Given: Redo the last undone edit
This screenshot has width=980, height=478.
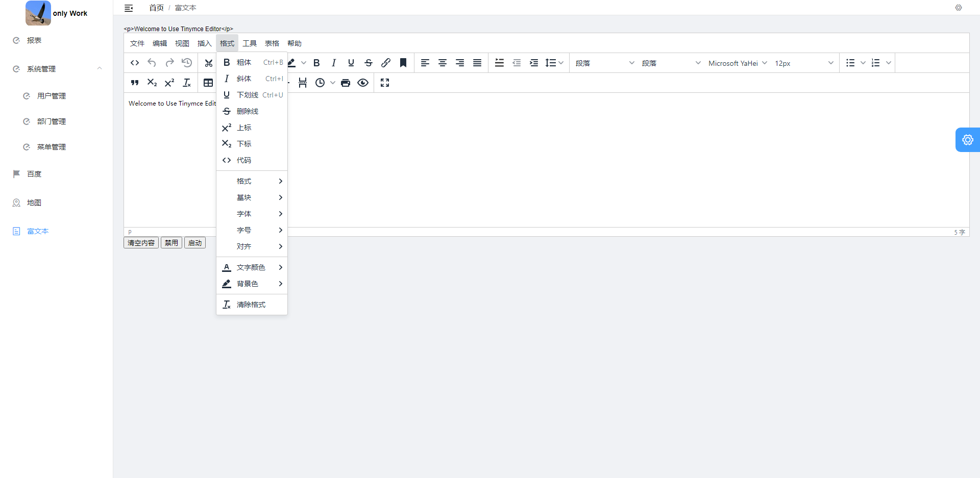Looking at the screenshot, I should [x=169, y=63].
